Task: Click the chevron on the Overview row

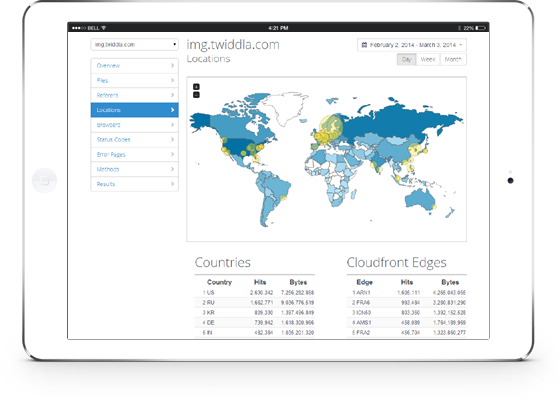Action: (x=172, y=66)
